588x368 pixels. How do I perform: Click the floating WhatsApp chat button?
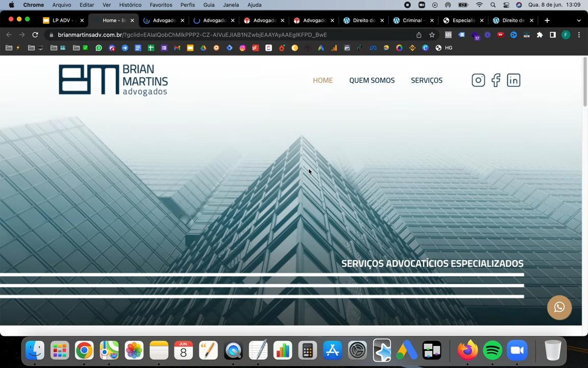click(x=559, y=307)
